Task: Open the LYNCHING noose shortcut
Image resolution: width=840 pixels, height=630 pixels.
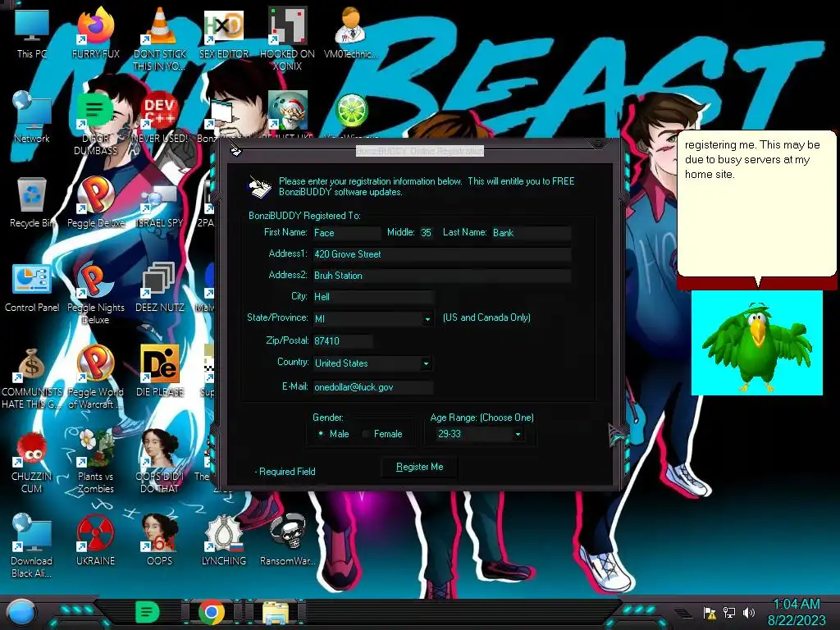Action: (224, 540)
